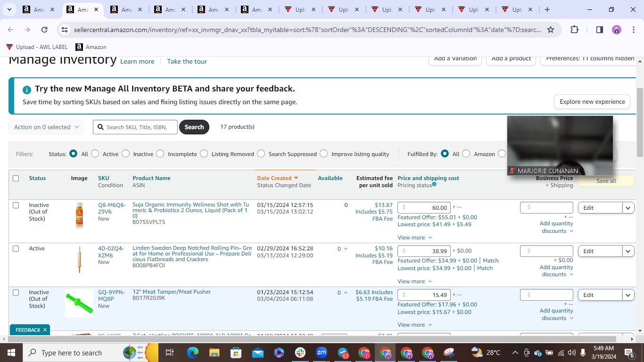The image size is (644, 362).
Task: Open the Chrome extensions menu
Action: (x=574, y=30)
